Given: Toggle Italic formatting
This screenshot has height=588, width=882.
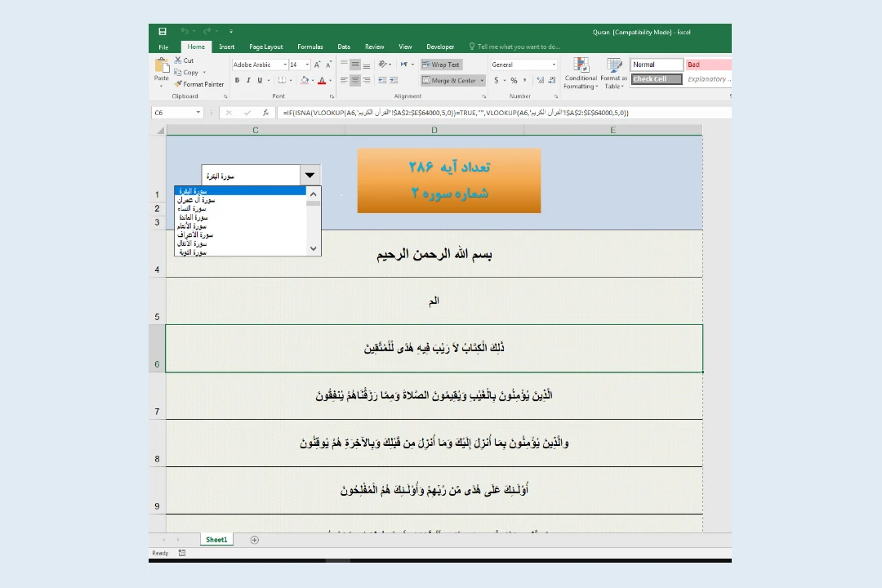Looking at the screenshot, I should [248, 81].
